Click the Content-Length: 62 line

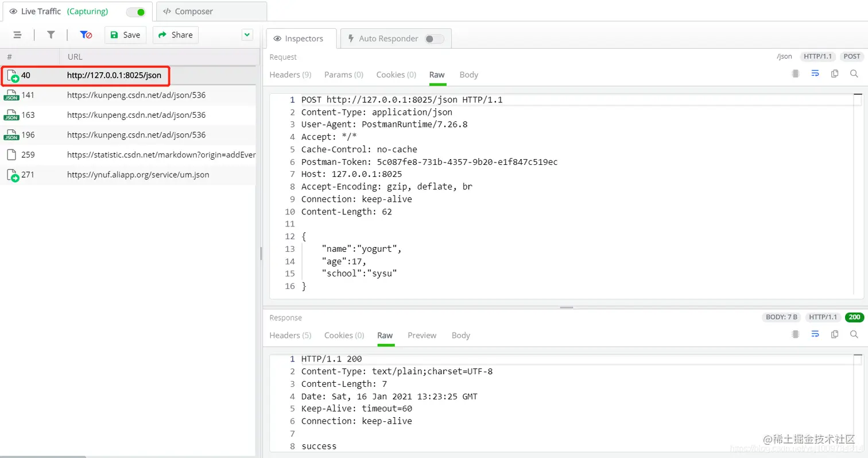[347, 211]
